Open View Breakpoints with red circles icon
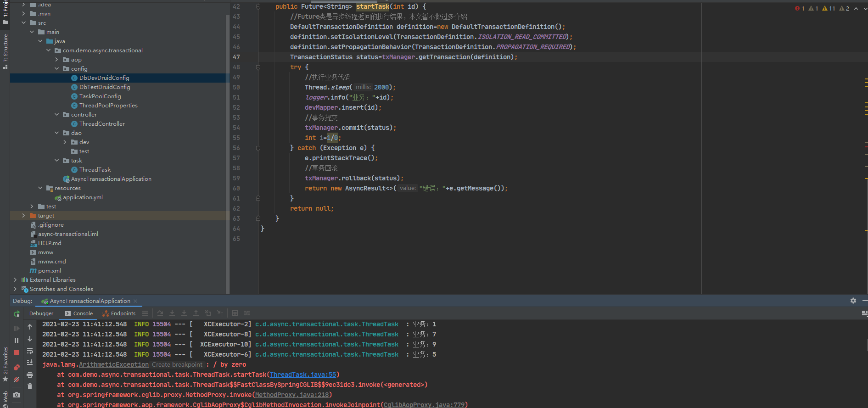Image resolution: width=868 pixels, height=408 pixels. click(x=17, y=367)
